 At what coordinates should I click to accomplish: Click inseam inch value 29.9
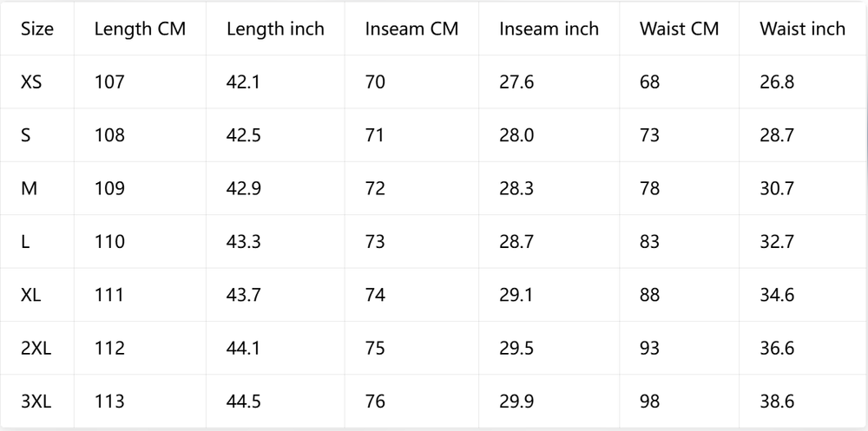[x=549, y=402]
